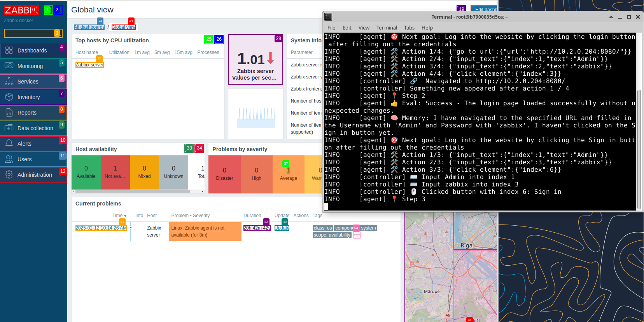This screenshot has height=322, width=644.
Task: Select the High severity block
Action: point(257,174)
